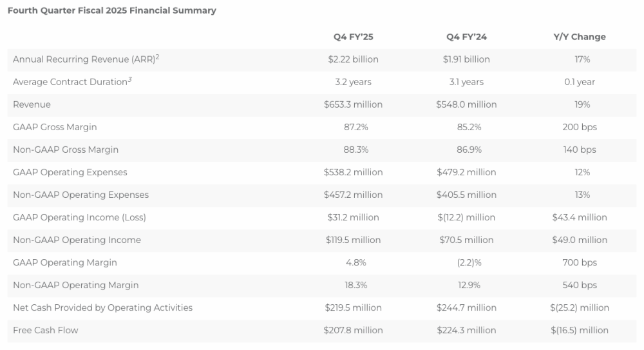
Task: Select the GAAP Operating Expenses label
Action: (x=70, y=172)
